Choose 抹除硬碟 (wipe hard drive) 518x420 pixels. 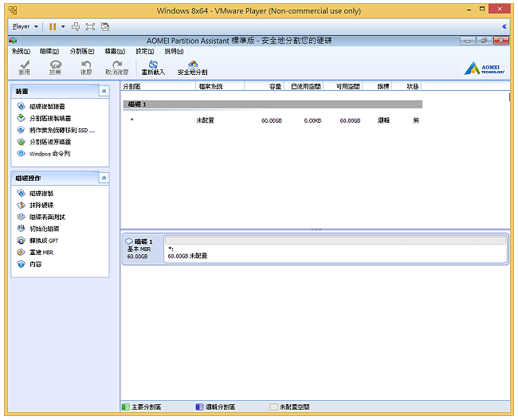tap(41, 205)
